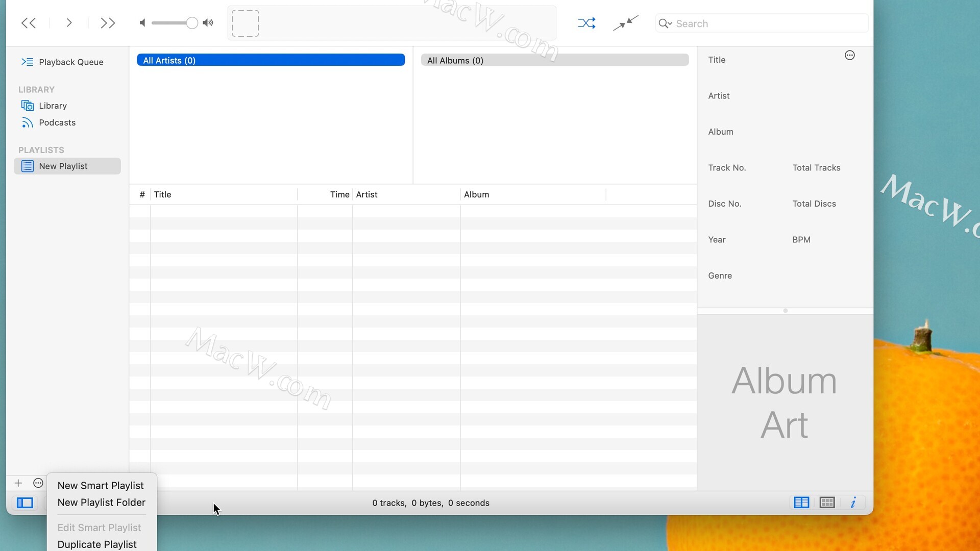980x551 pixels.
Task: Toggle shuffle playback
Action: pos(586,23)
